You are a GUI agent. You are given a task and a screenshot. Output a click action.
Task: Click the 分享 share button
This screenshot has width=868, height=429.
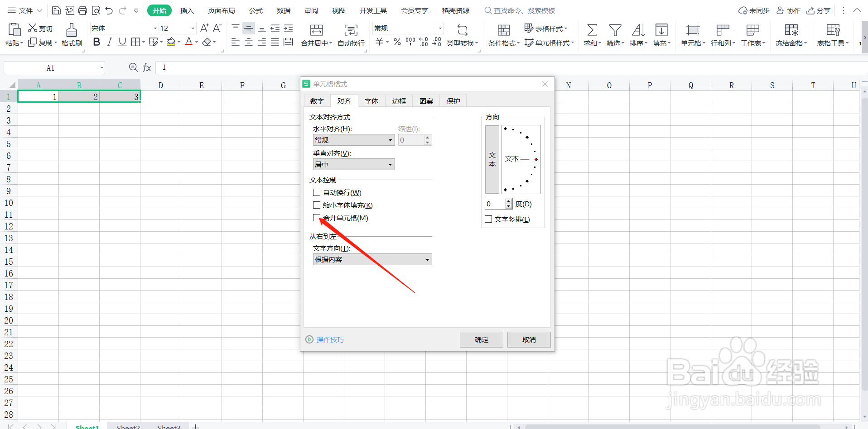[x=819, y=10]
